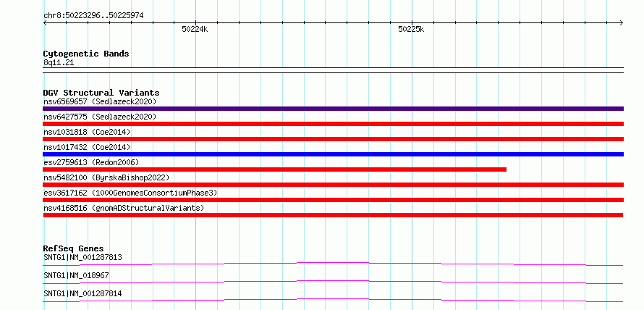The image size is (644, 310).
Task: Click the chr8:50223296..50225974 coordinate label
Action: 93,16
